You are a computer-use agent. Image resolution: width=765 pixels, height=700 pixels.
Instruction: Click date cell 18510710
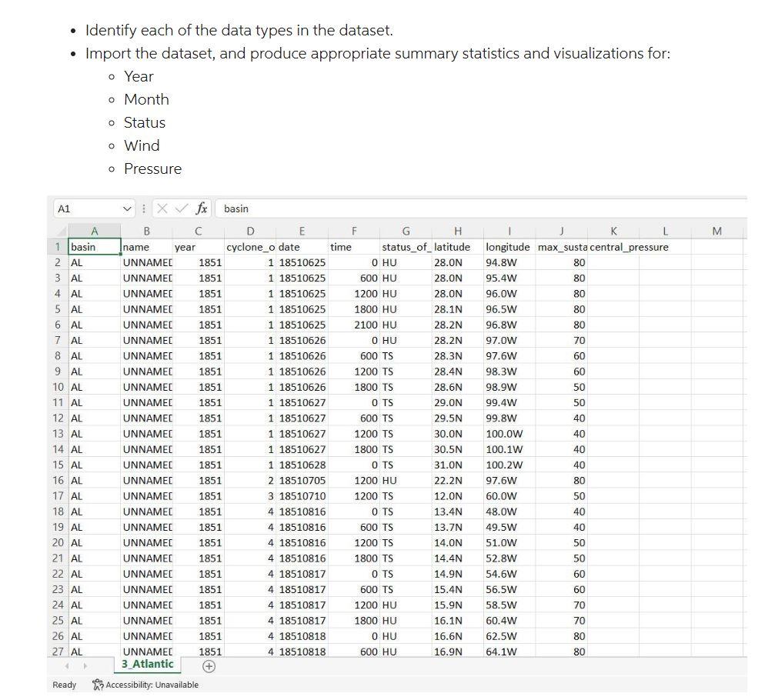[302, 496]
